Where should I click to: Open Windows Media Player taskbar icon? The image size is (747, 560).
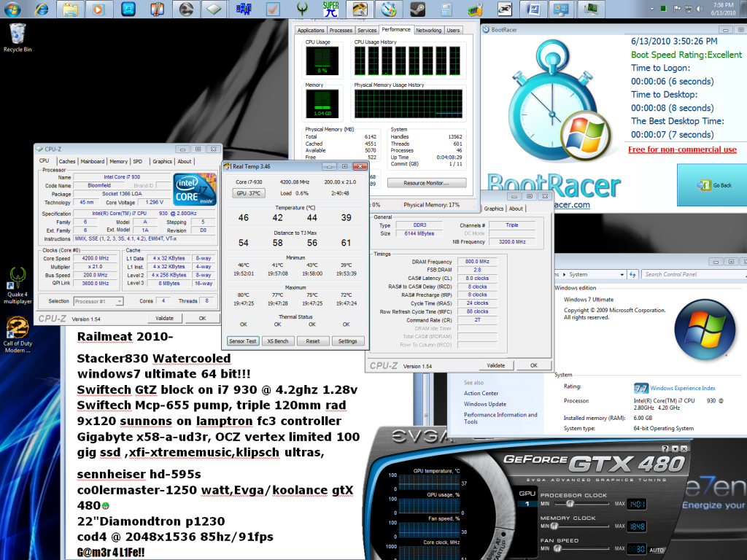coord(98,9)
